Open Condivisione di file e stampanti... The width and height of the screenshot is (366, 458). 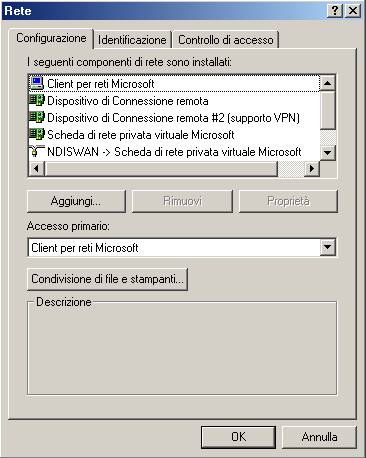tap(107, 279)
